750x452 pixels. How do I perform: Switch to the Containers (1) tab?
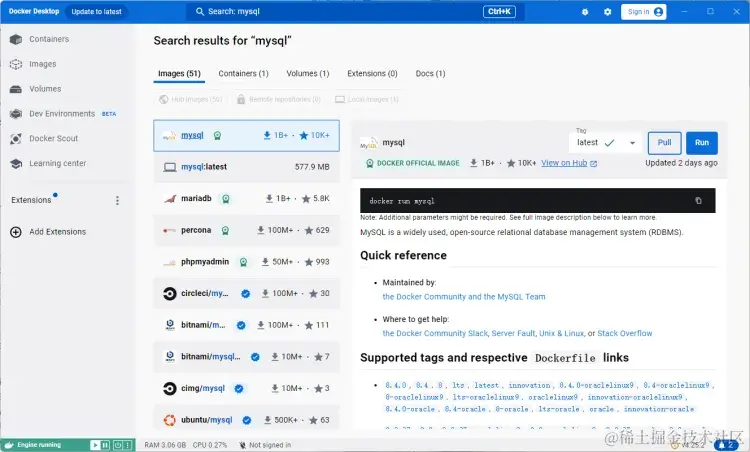(x=243, y=74)
